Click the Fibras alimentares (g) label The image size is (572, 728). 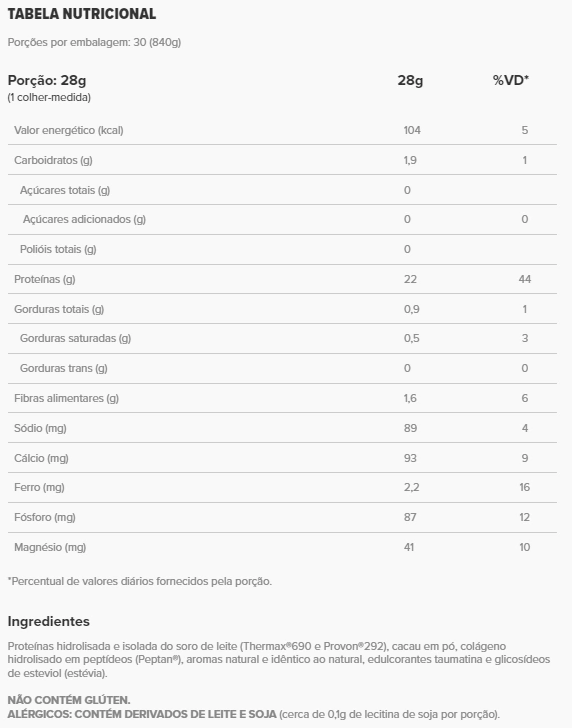(66, 398)
